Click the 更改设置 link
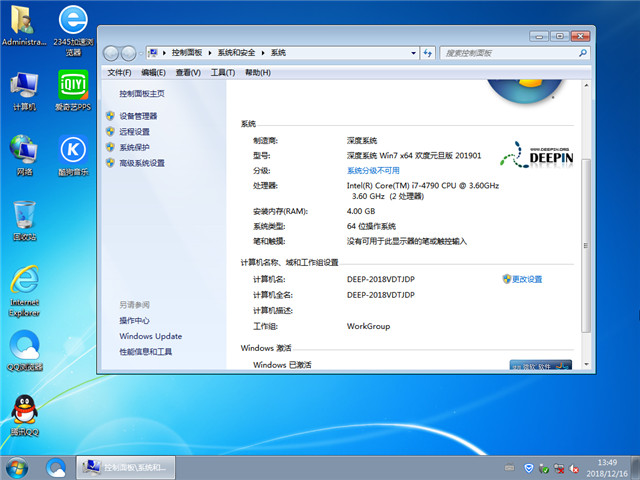The image size is (640, 480). tap(526, 279)
